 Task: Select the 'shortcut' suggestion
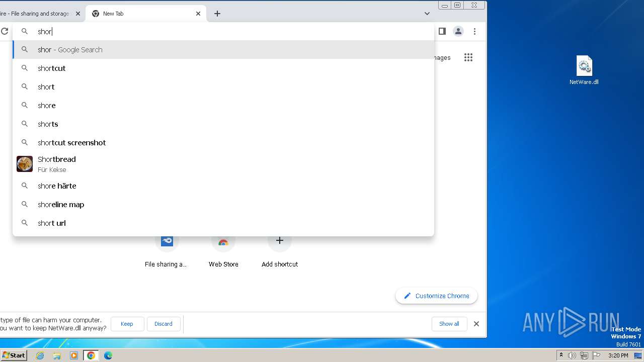coord(223,68)
